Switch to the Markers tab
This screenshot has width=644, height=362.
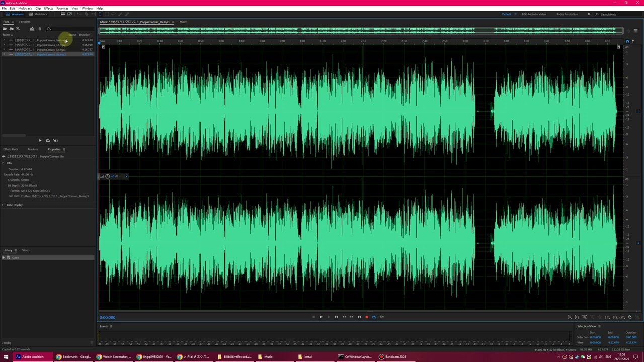pos(33,149)
